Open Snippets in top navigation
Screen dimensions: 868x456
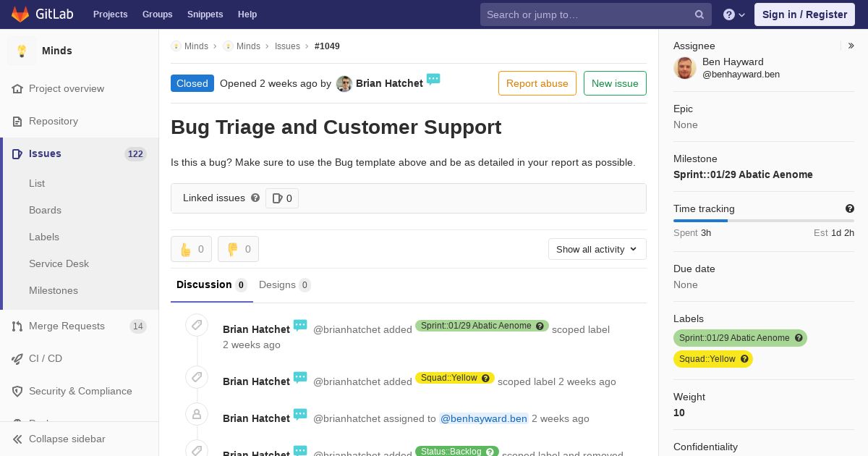[205, 14]
